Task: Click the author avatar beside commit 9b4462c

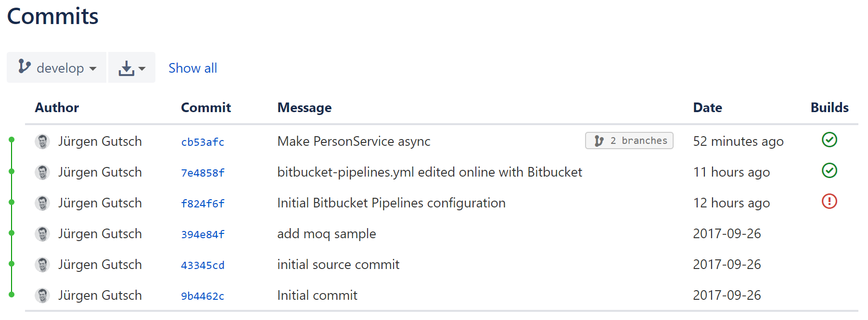Action: 42,295
